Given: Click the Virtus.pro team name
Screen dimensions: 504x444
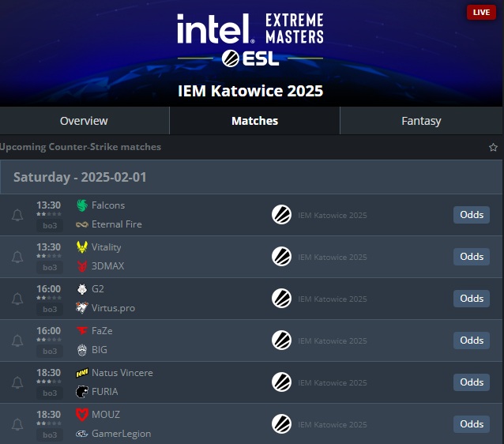Looking at the screenshot, I should 113,308.
